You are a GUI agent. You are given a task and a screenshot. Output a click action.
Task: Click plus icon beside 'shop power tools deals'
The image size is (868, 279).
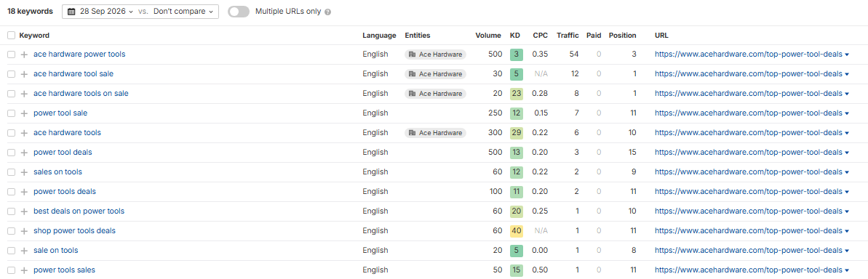coord(24,231)
